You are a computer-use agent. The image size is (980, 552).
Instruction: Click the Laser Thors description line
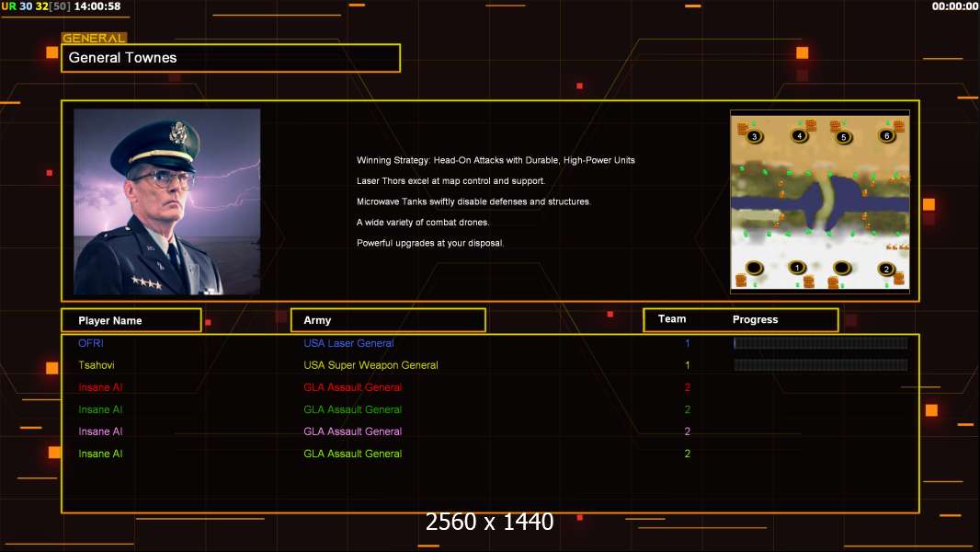pos(450,180)
